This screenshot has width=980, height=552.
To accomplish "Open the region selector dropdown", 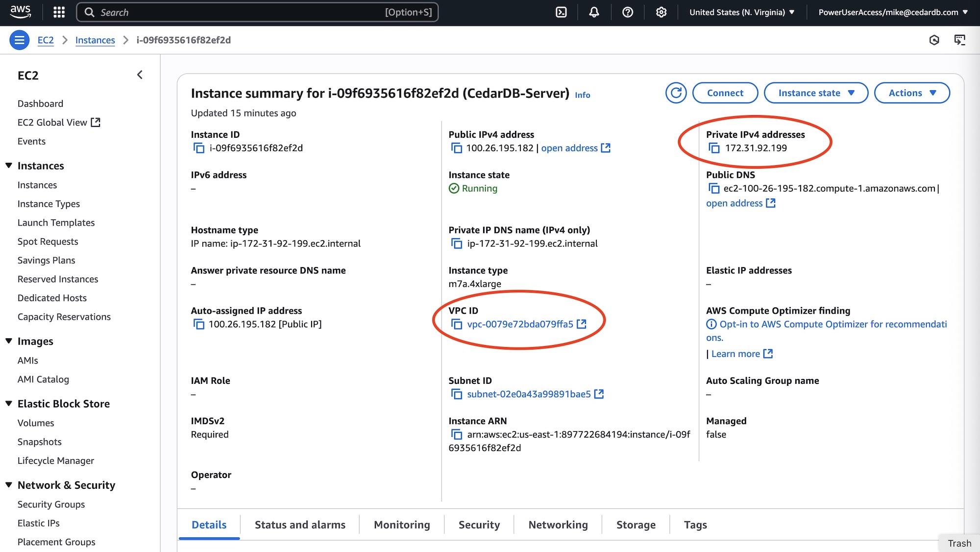I will pyautogui.click(x=741, y=12).
